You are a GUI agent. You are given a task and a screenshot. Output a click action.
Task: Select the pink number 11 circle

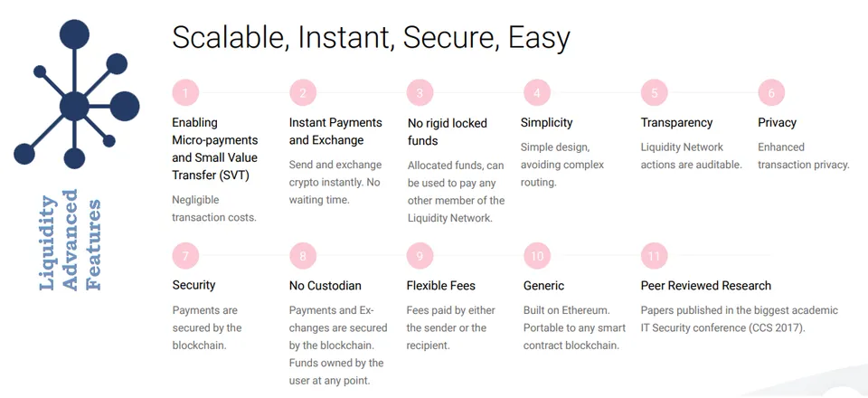coord(655,256)
